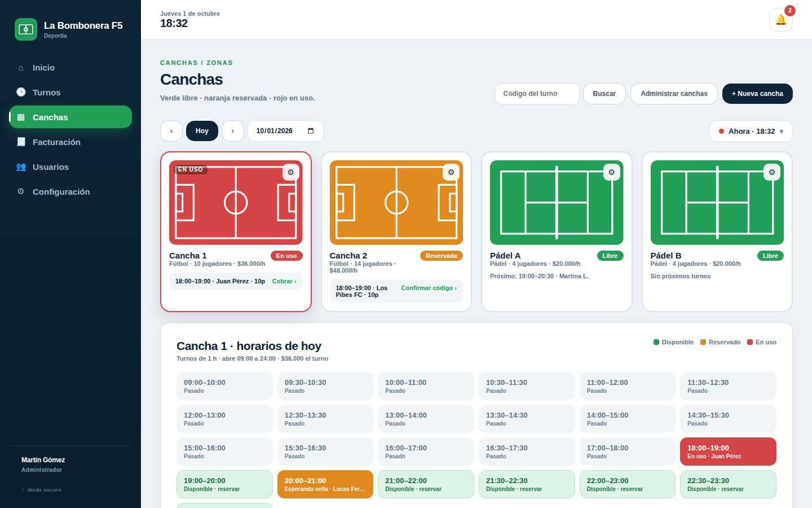Open settings gear on Pádel A card

coord(612,172)
